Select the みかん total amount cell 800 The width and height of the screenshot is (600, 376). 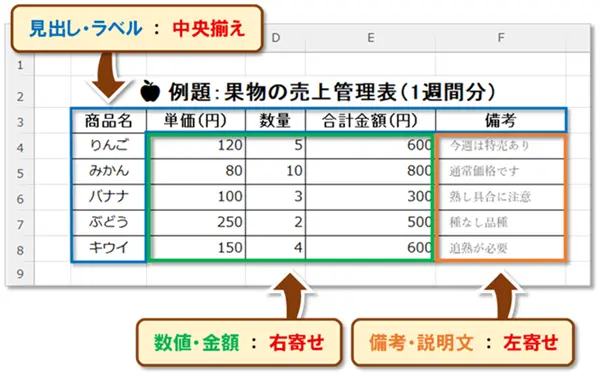[370, 171]
